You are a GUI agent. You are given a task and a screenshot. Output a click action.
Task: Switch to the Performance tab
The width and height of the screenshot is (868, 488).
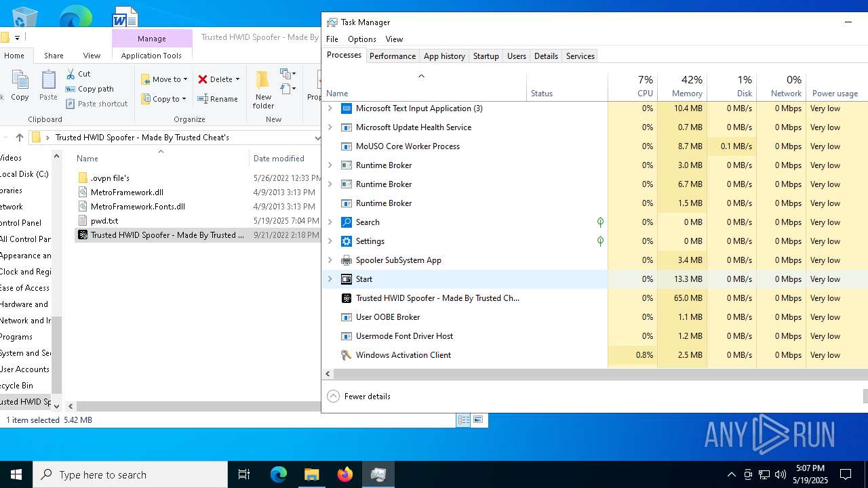click(x=392, y=56)
